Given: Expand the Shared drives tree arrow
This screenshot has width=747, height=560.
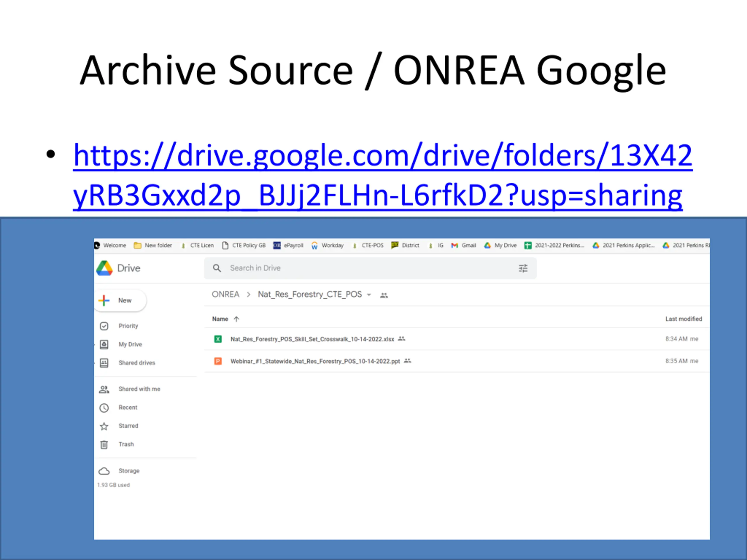Looking at the screenshot, I should (x=95, y=363).
